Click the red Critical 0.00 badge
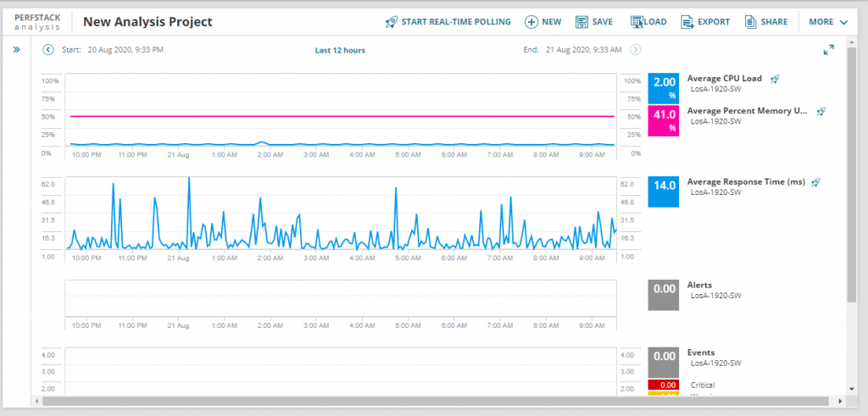The width and height of the screenshot is (868, 416). pyautogui.click(x=663, y=385)
